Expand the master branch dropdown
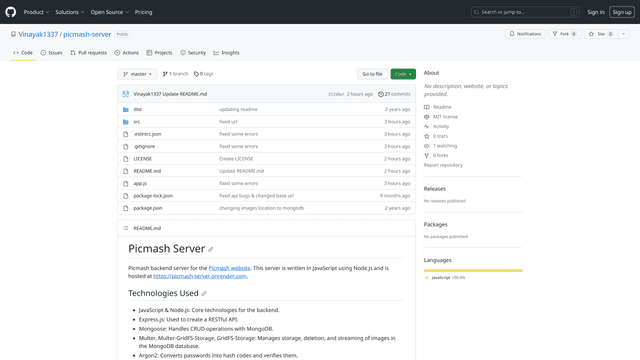 pos(137,74)
